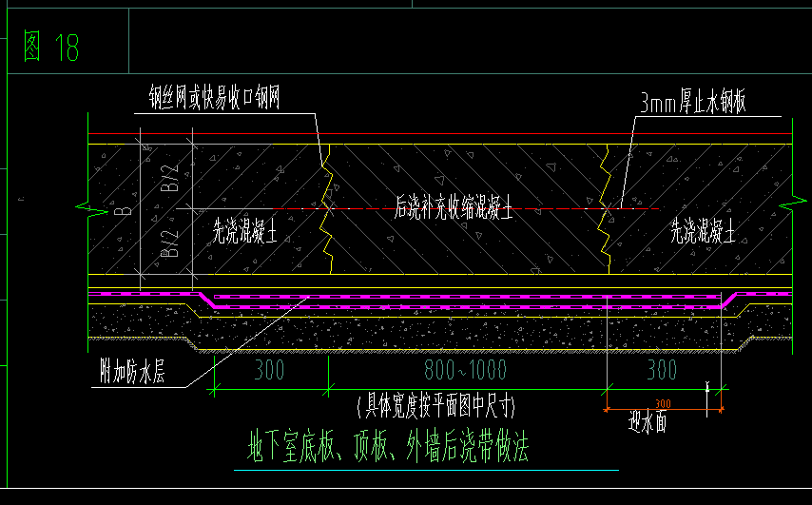Select the drawing number label 图 18

coord(50,47)
